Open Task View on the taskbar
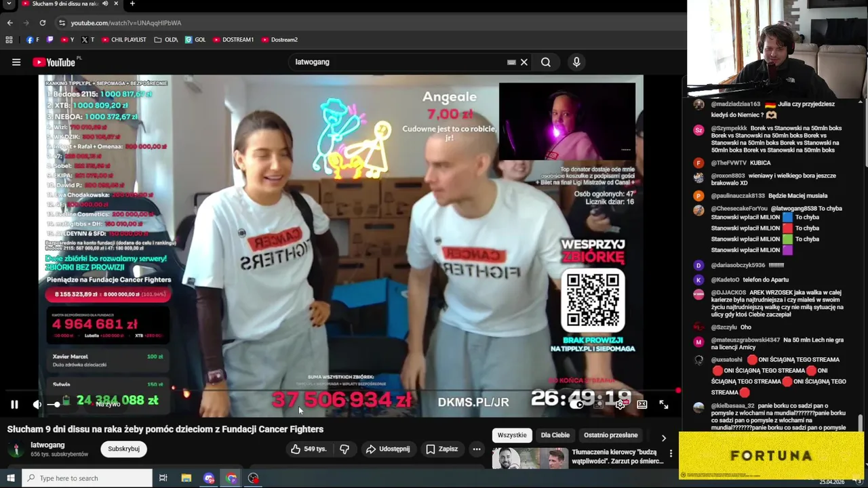The height and width of the screenshot is (488, 868). click(163, 479)
